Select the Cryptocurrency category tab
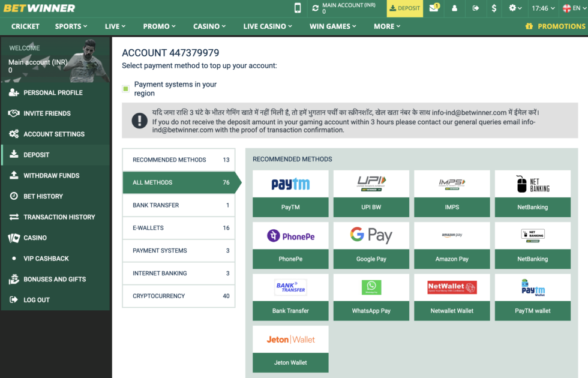588x378 pixels. [x=179, y=296]
